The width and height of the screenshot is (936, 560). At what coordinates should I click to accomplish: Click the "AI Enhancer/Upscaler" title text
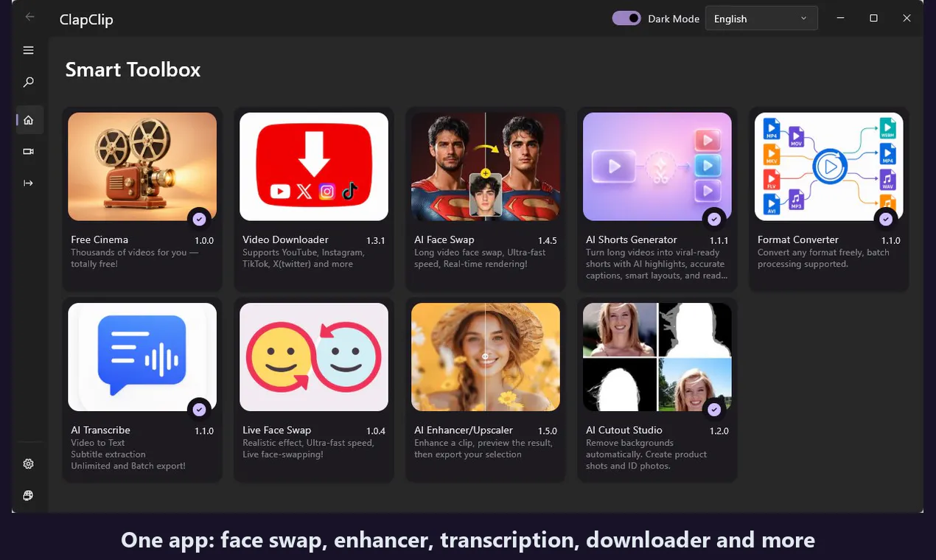[464, 430]
